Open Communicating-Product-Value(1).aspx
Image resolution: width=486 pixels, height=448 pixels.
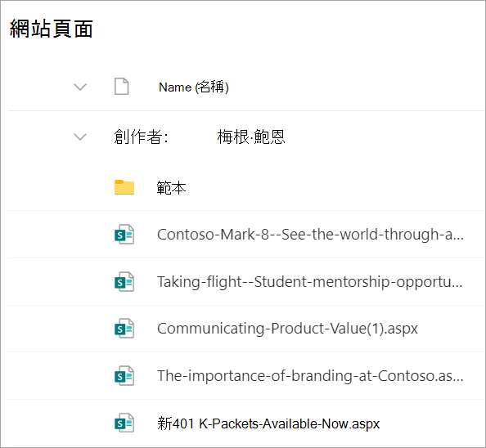[x=287, y=329]
